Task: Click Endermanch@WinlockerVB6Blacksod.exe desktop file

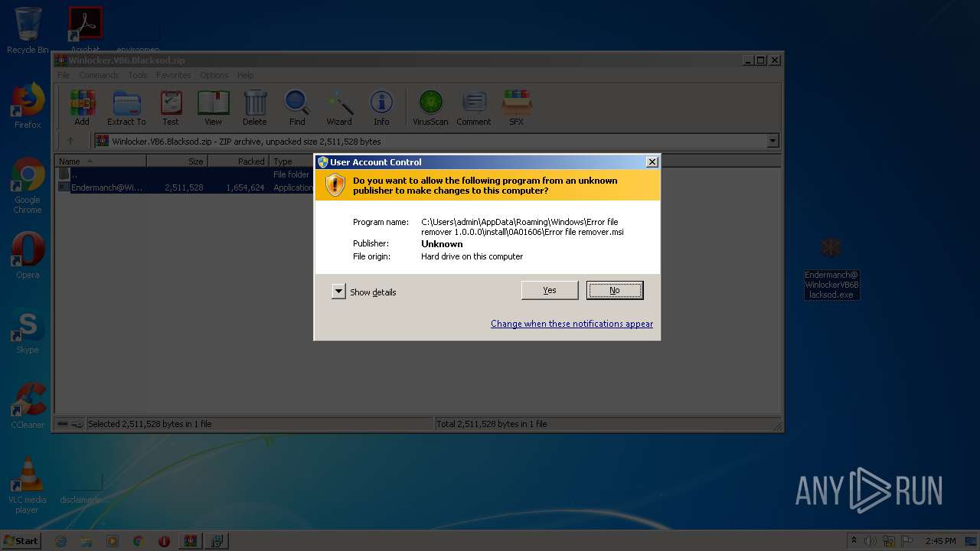Action: 831,268
